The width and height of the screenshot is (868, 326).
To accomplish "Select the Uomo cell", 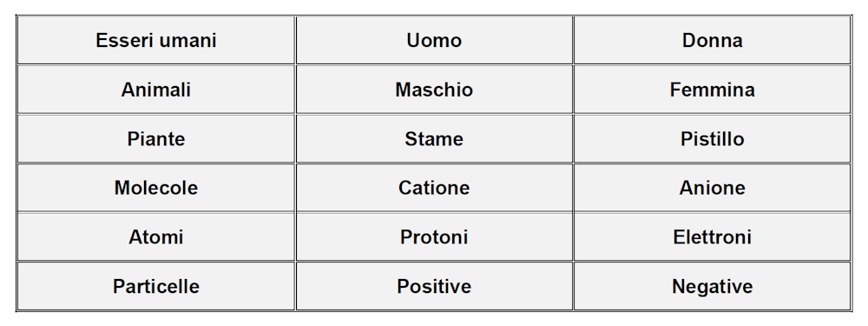I will click(434, 41).
